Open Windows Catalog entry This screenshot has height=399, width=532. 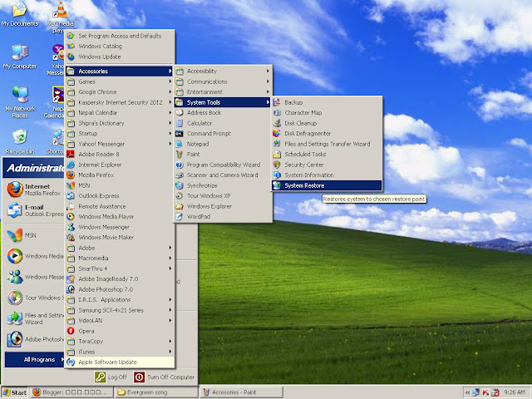coord(120,47)
